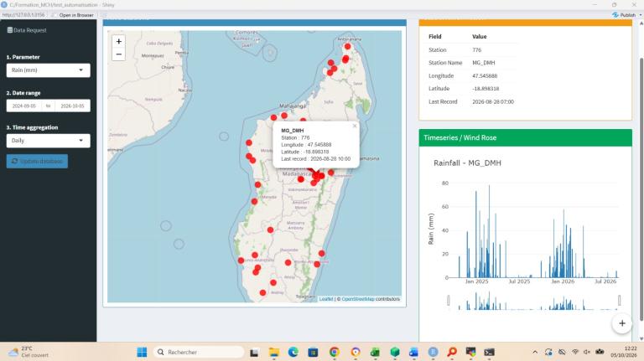Click Open in Browser button
644x361 pixels.
click(74, 15)
